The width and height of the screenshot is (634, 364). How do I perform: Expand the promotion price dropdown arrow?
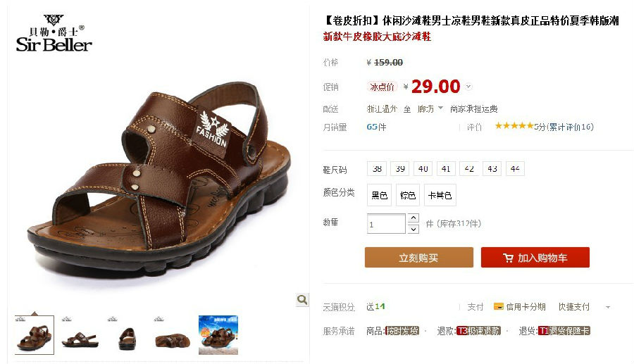point(468,87)
